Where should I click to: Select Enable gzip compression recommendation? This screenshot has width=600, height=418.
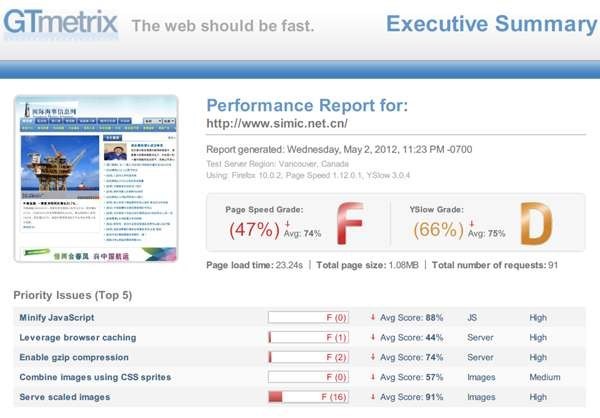point(74,358)
